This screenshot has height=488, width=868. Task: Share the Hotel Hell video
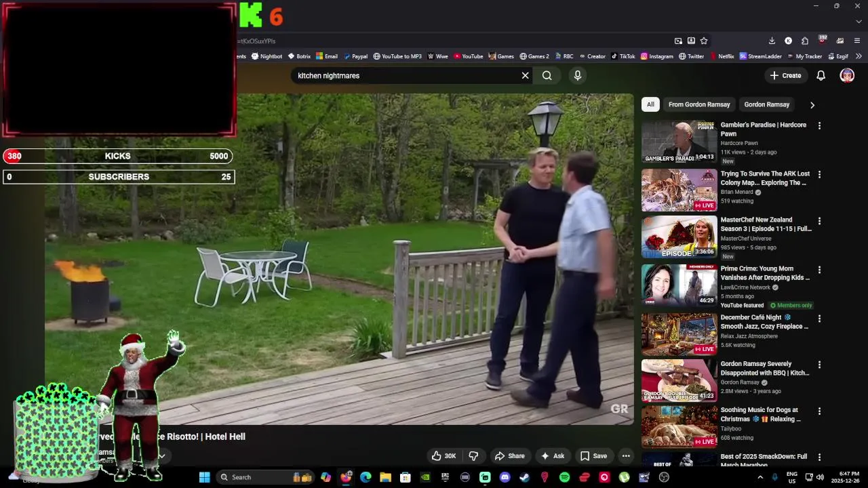point(510,456)
